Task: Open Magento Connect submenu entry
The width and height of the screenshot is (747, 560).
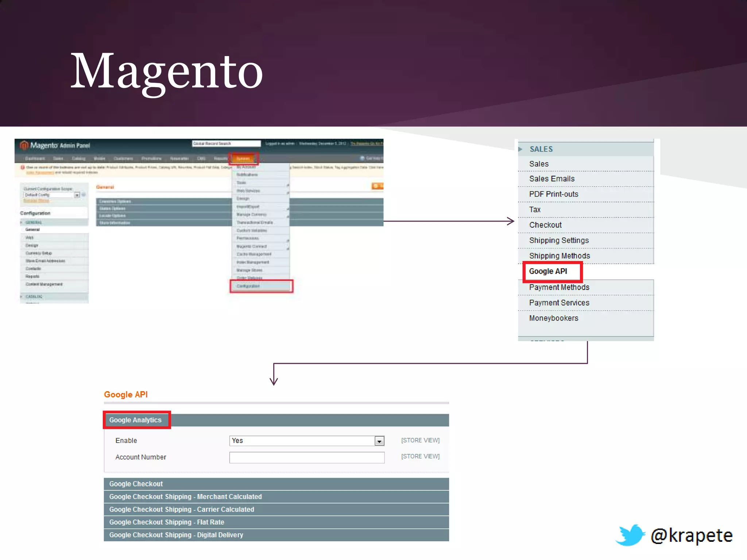Action: click(x=261, y=246)
